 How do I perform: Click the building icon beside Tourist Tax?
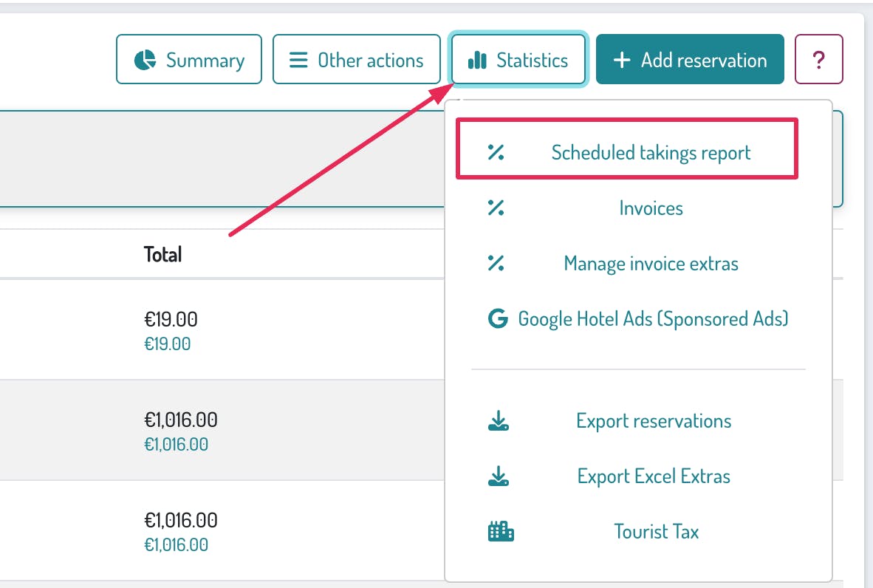(501, 531)
